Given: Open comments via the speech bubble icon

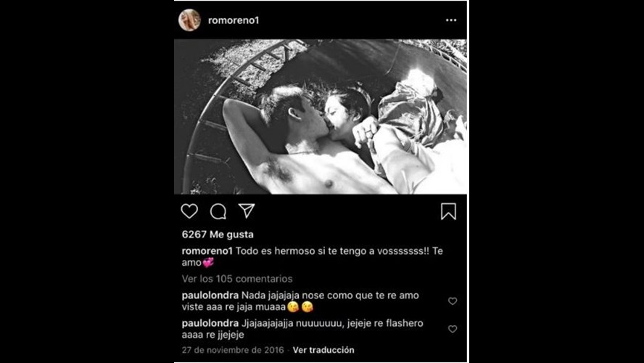Looking at the screenshot, I should click(218, 211).
